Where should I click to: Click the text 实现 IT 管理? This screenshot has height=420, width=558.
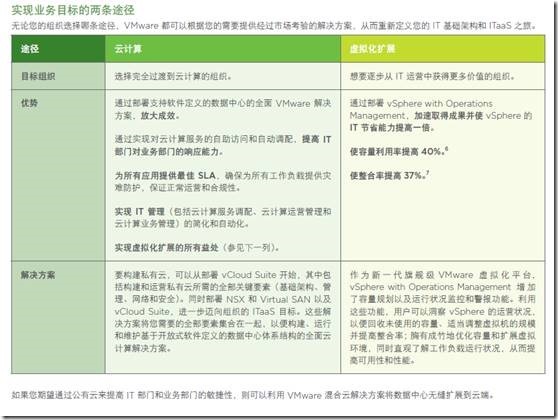[x=140, y=212]
